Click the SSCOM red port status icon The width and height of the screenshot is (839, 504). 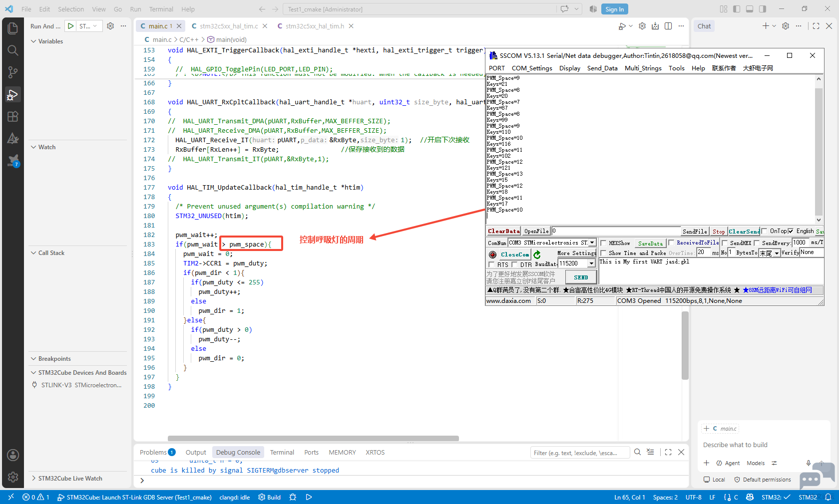492,254
